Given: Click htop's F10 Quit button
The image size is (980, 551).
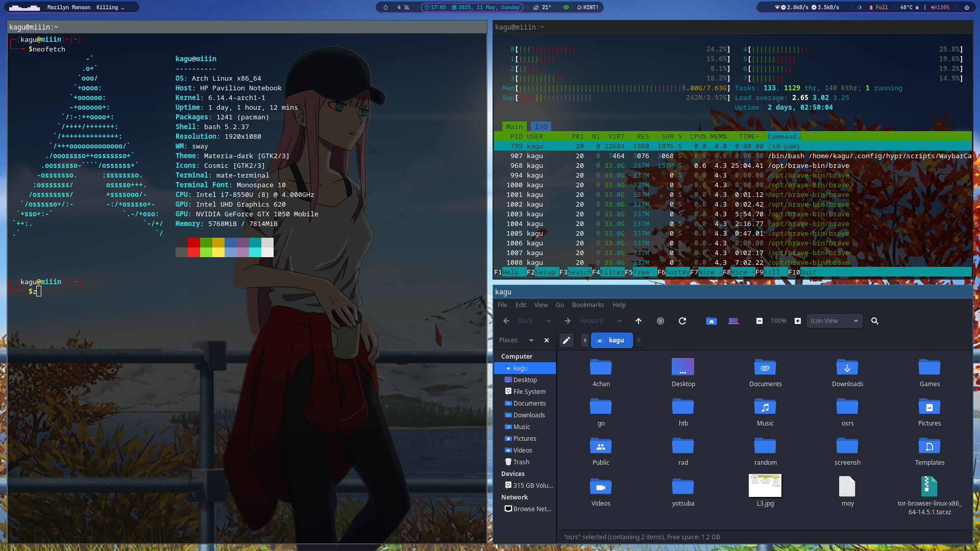Looking at the screenshot, I should [802, 272].
